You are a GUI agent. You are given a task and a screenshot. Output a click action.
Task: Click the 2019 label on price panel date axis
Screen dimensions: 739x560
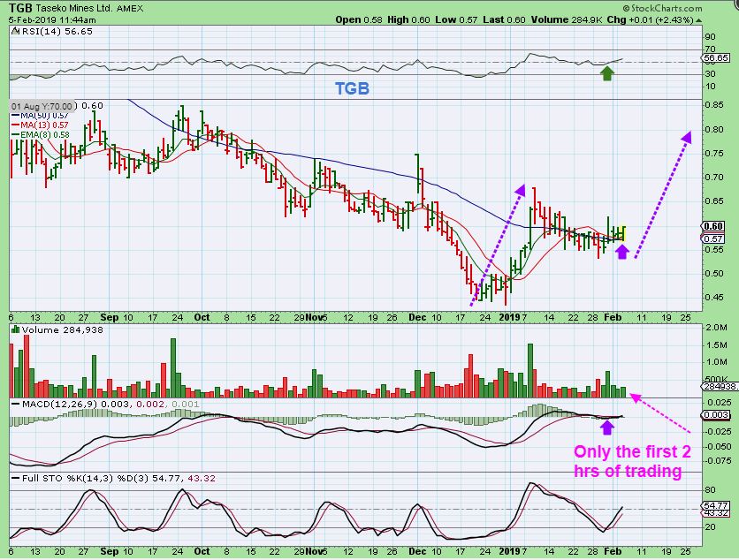pyautogui.click(x=509, y=317)
